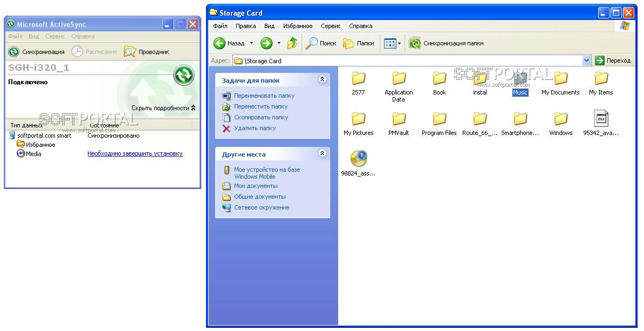Go to Общие документы location

[260, 197]
